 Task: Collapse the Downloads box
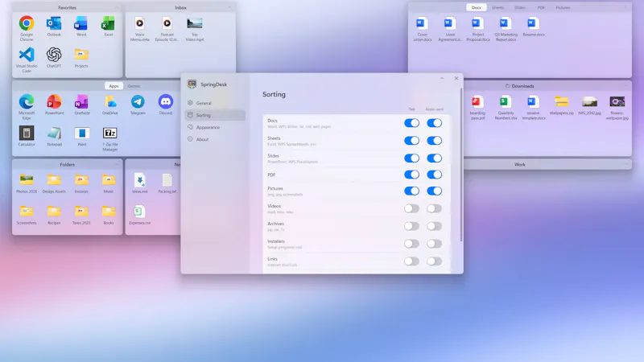pyautogui.click(x=626, y=86)
